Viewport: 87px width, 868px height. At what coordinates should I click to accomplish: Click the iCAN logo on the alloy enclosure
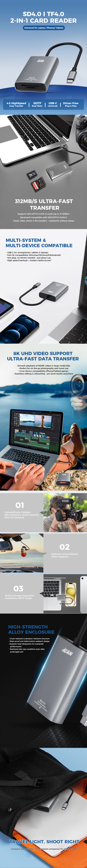(x=67, y=652)
